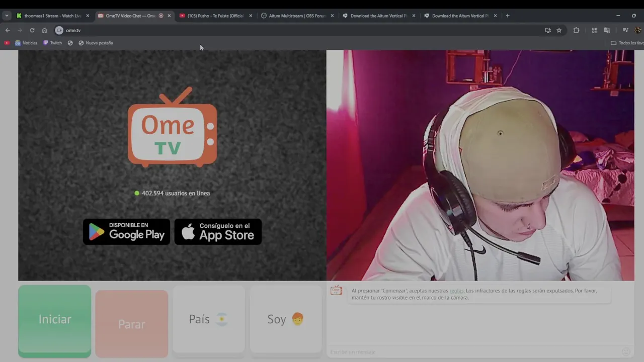Close the Pusho - Te Fuiste tab

(x=251, y=16)
